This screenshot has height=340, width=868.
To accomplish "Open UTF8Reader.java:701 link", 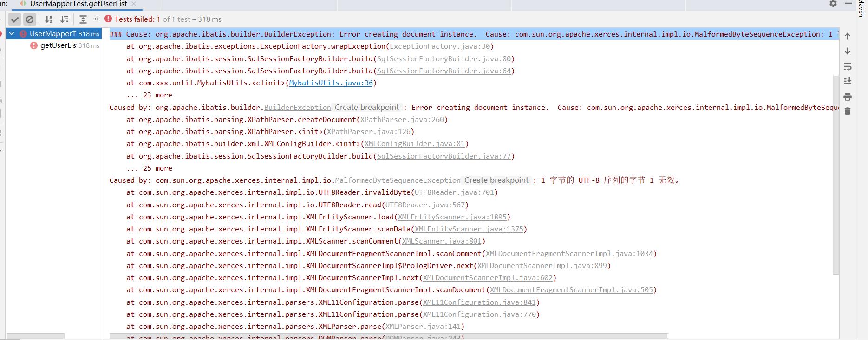I will (x=454, y=192).
